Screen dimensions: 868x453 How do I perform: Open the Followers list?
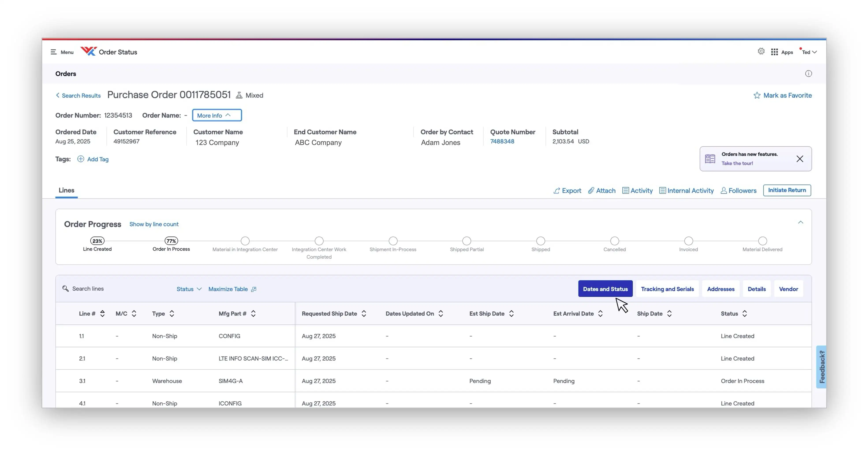click(x=738, y=191)
